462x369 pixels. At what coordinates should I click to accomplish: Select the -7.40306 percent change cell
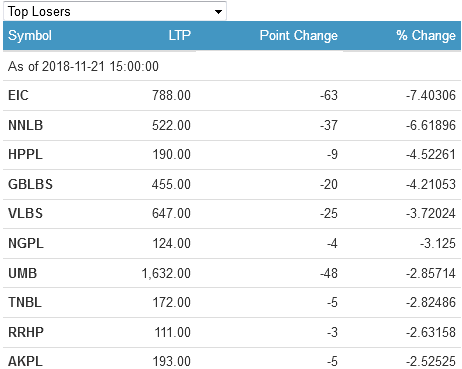coord(431,95)
